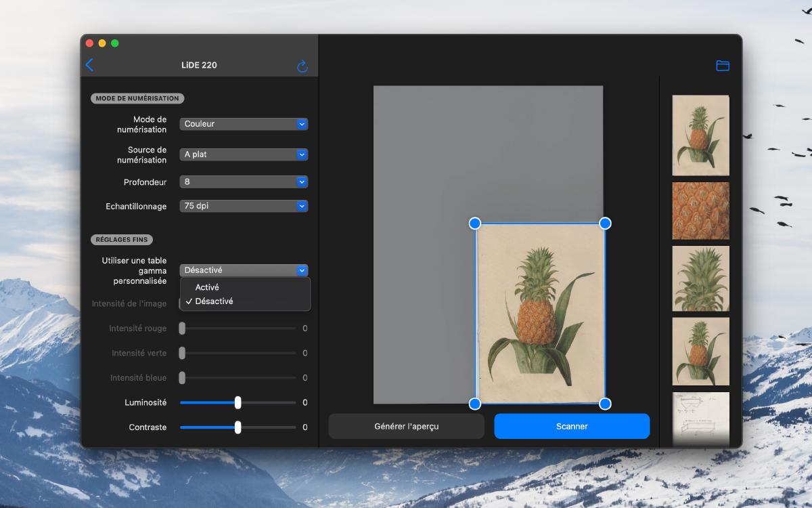This screenshot has height=508, width=812.
Task: Select the Activé menu option
Action: click(207, 287)
